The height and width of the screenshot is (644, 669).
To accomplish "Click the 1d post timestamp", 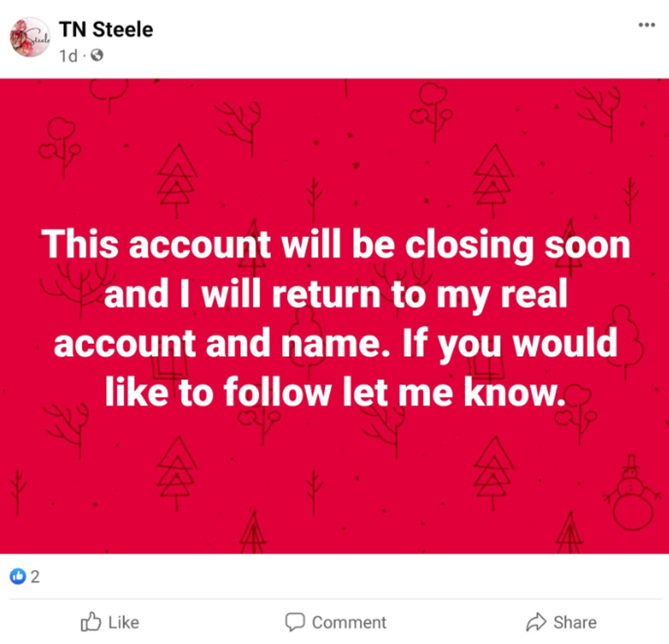I will click(68, 55).
